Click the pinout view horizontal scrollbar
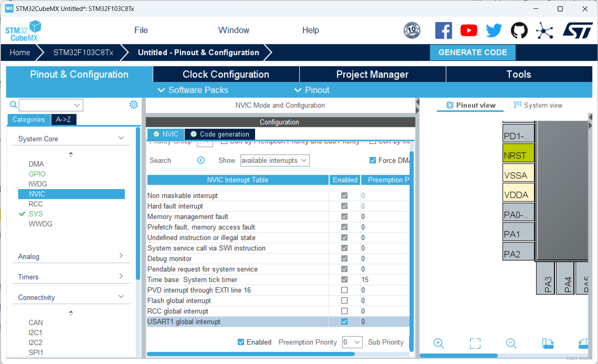The height and width of the screenshot is (364, 598). pos(458,356)
